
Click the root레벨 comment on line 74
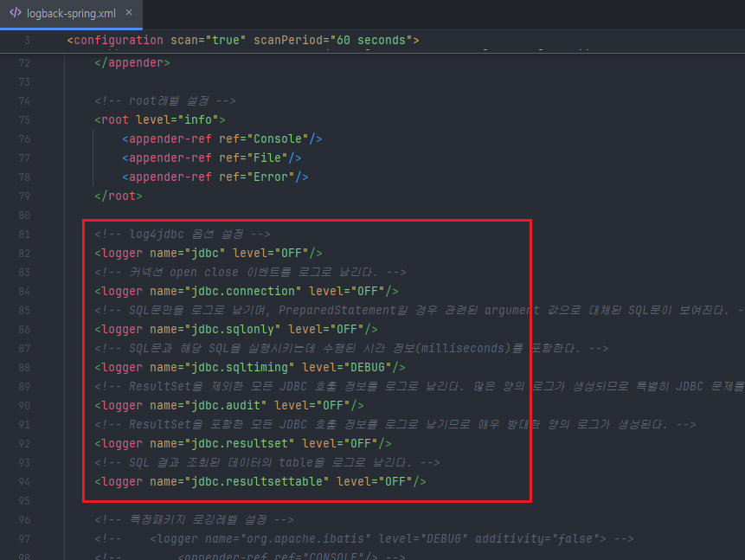tap(165, 100)
